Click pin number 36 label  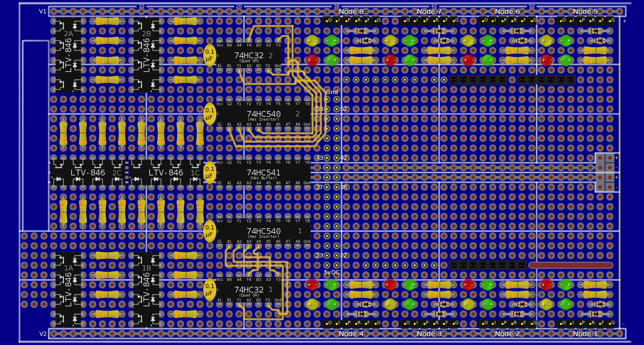[344, 187]
